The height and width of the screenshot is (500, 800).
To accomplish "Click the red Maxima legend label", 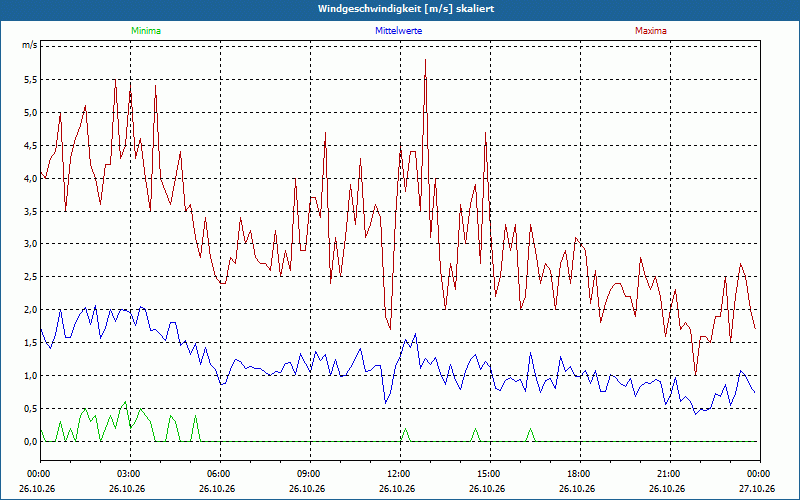I will [x=651, y=31].
